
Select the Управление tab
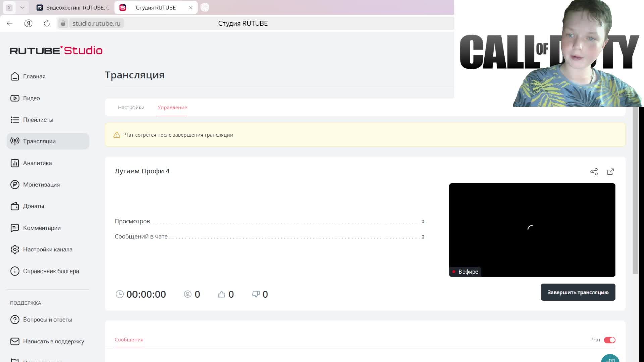coord(172,107)
